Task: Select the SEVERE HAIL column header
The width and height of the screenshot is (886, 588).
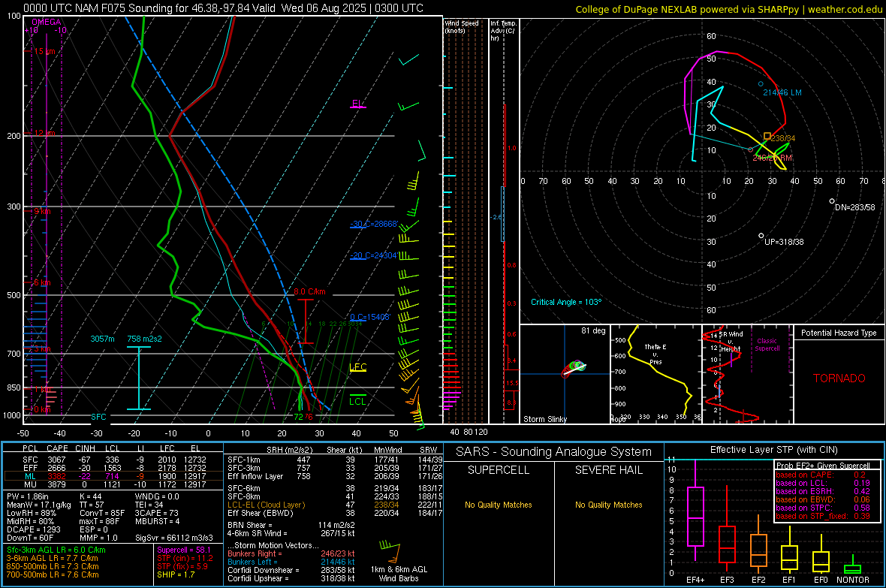Action: [x=608, y=470]
